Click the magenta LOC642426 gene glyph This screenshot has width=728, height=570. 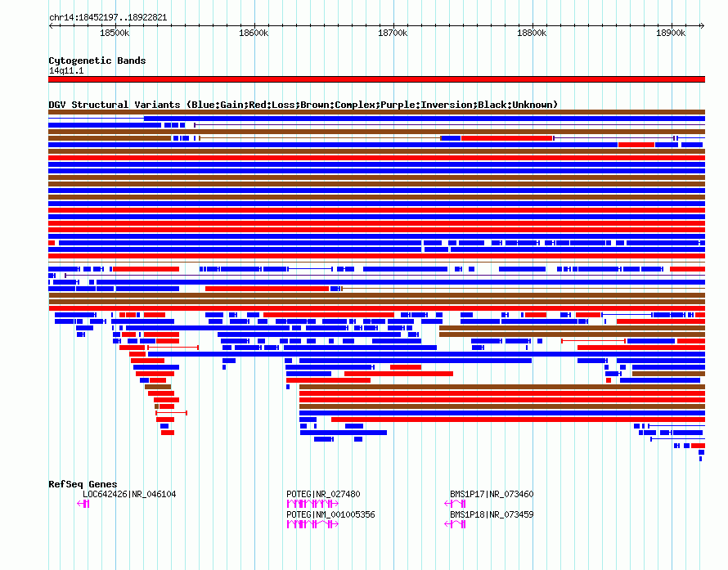click(83, 504)
